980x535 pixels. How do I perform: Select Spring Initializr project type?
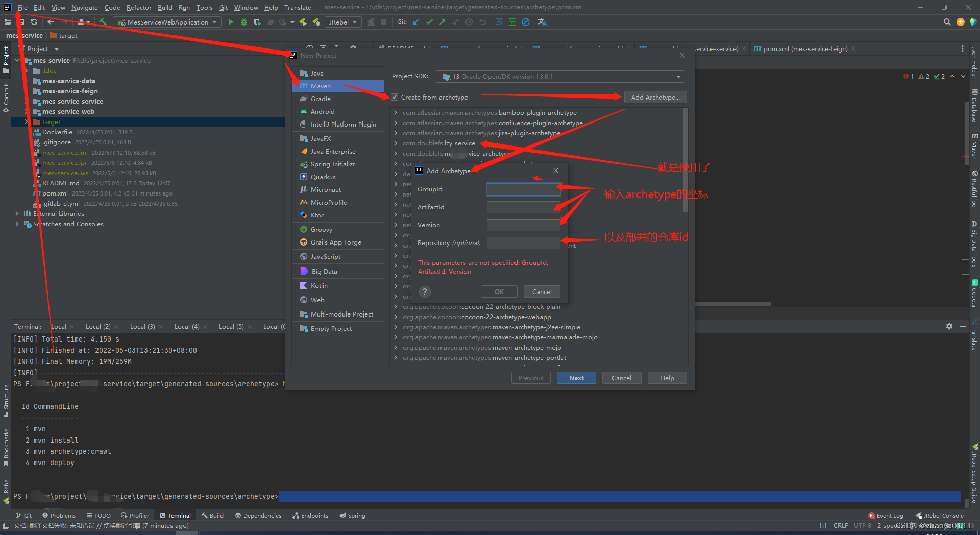click(338, 164)
